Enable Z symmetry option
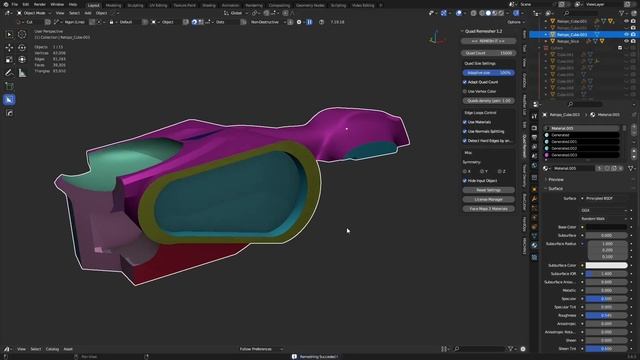Image resolution: width=640 pixels, height=360 pixels. click(500, 171)
